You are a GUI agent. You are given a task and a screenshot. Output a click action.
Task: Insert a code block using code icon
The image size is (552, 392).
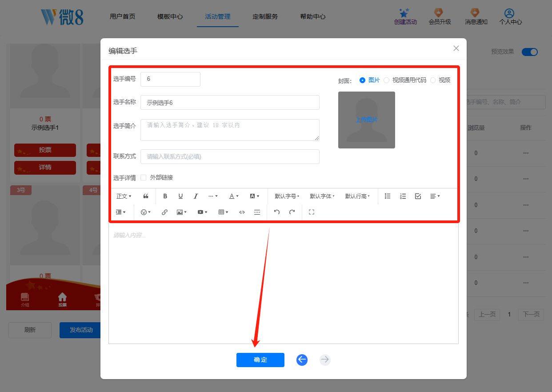(x=242, y=212)
